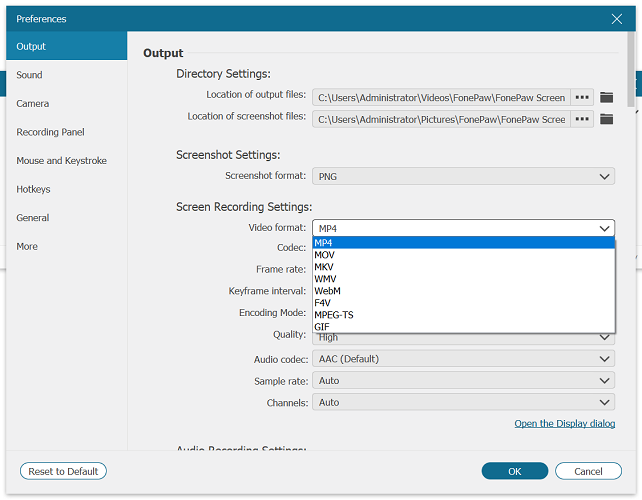Image resolution: width=642 pixels, height=500 pixels.
Task: Switch to Mouse and Keystroke section
Action: point(66,161)
